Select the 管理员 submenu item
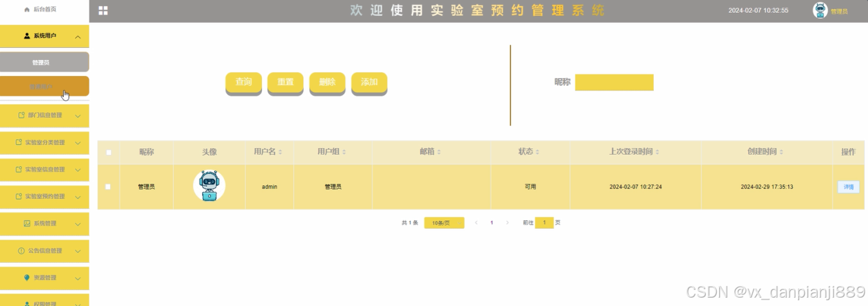The width and height of the screenshot is (868, 306). [x=44, y=62]
